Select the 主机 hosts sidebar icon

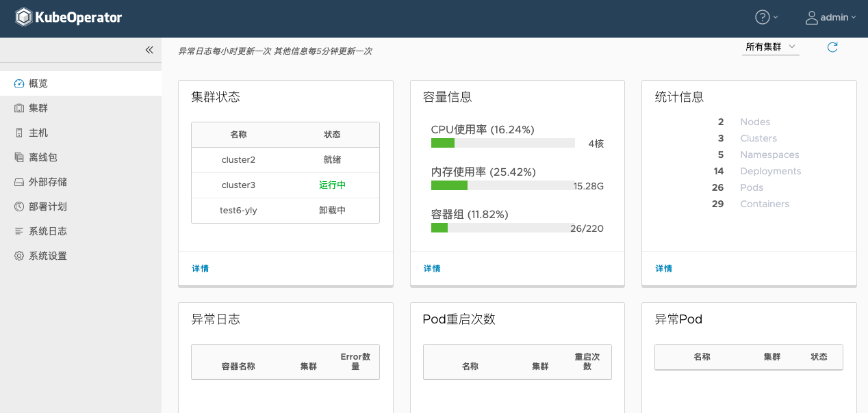coord(19,133)
